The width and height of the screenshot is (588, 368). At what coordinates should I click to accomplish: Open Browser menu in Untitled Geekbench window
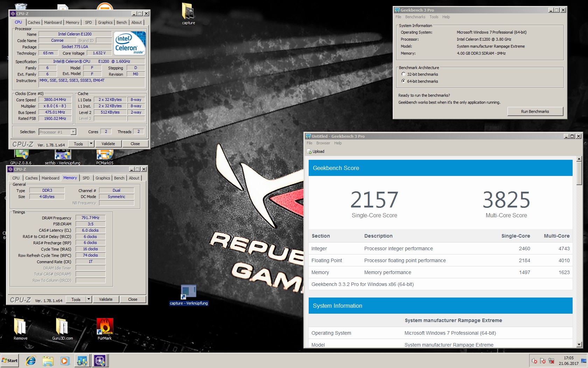[x=323, y=143]
